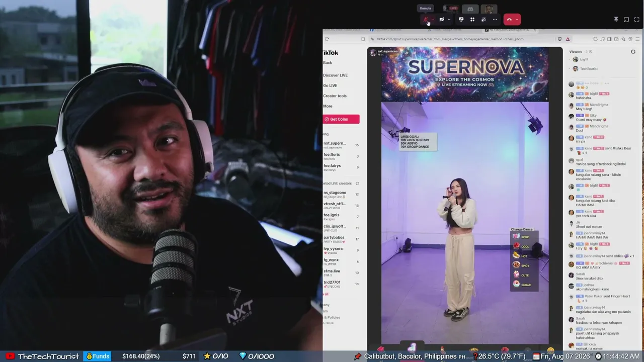Open the s1ms.live live channel
The image size is (644, 362).
(341, 273)
